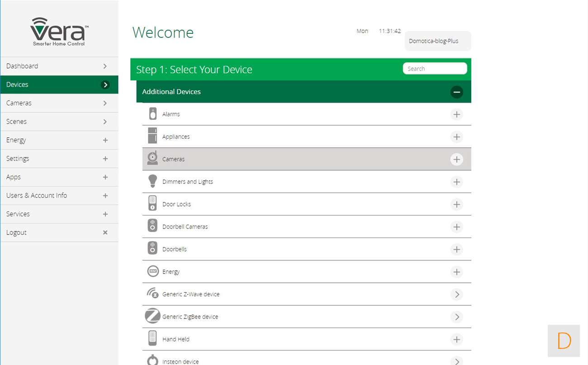Screen dimensions: 588x365
Task: Select the Hand Held label
Action: click(x=176, y=339)
